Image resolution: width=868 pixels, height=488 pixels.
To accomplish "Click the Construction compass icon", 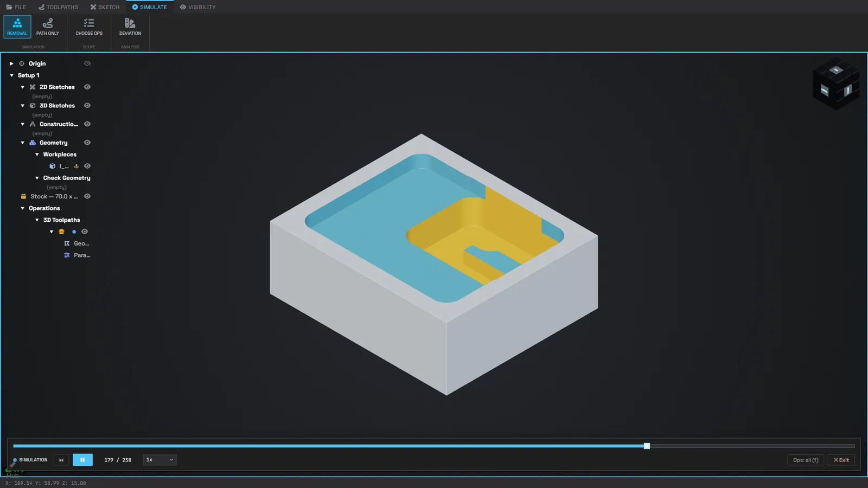I will (x=33, y=124).
